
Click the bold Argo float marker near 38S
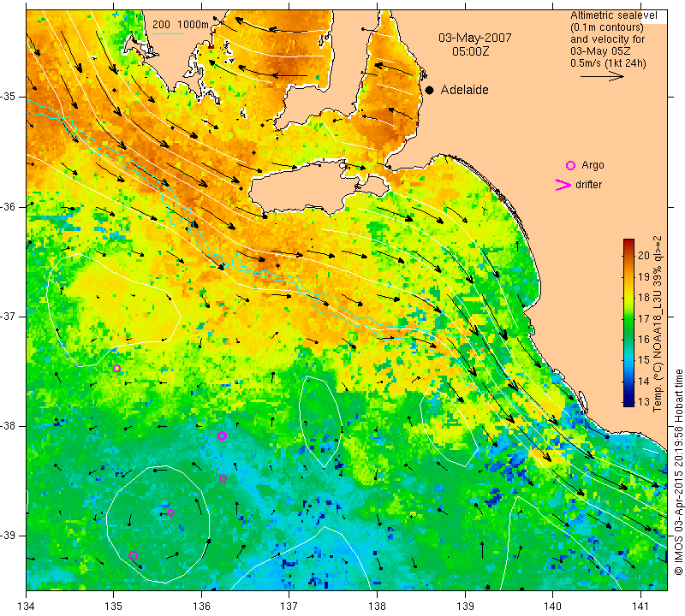tap(222, 435)
